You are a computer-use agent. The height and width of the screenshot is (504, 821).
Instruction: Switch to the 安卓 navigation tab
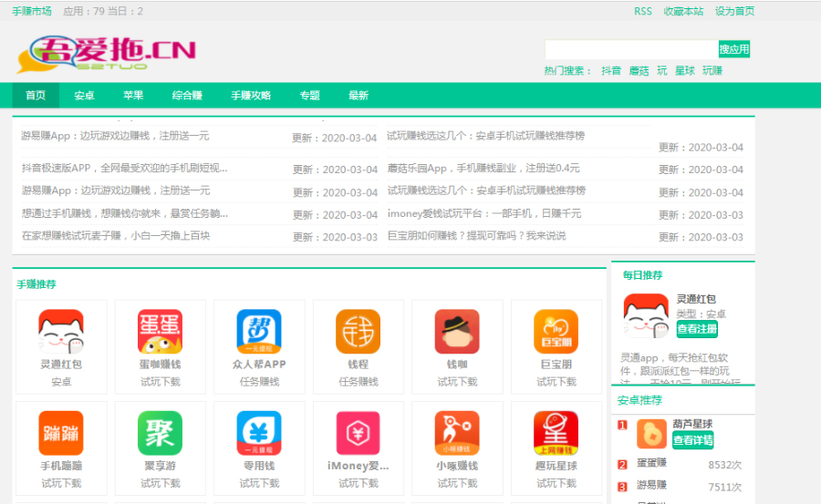pos(84,96)
